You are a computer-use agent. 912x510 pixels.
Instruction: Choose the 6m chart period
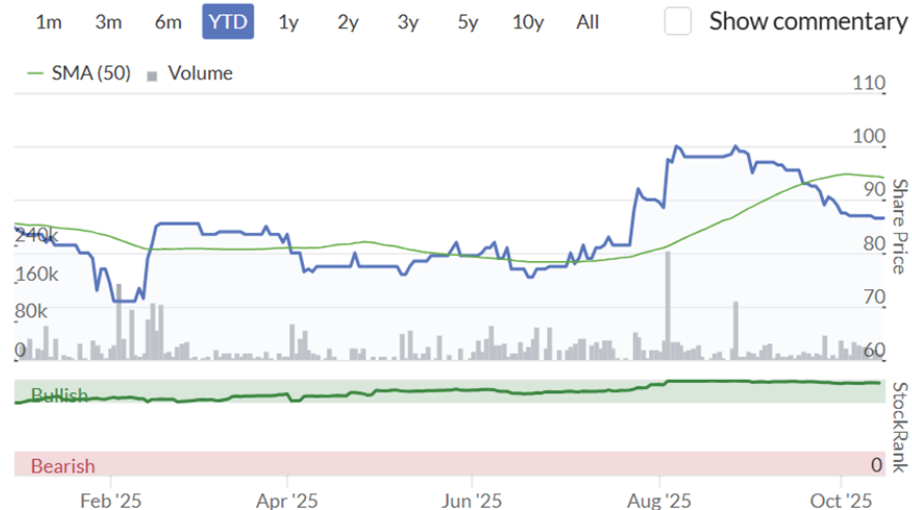(168, 21)
